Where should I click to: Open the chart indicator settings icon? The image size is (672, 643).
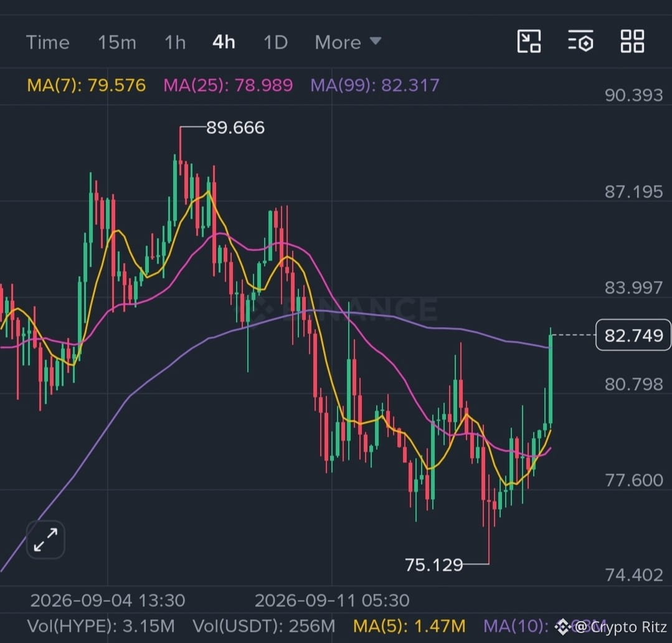point(580,42)
